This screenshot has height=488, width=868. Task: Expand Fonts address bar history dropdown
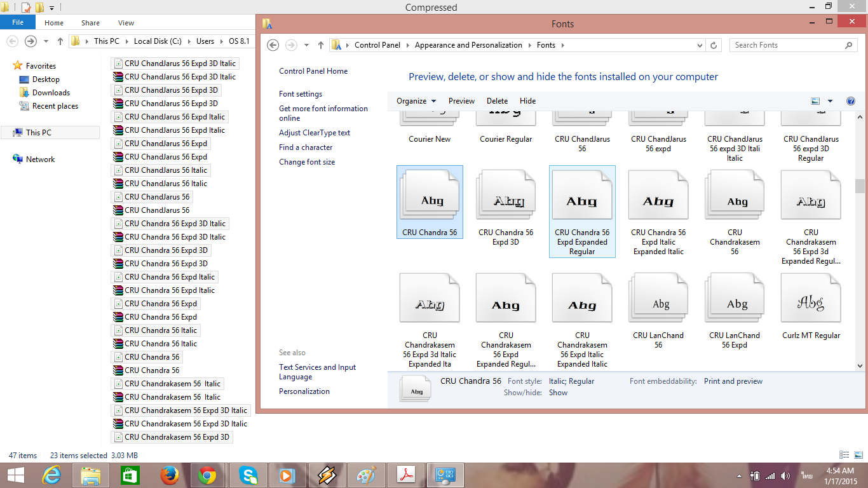pyautogui.click(x=700, y=45)
